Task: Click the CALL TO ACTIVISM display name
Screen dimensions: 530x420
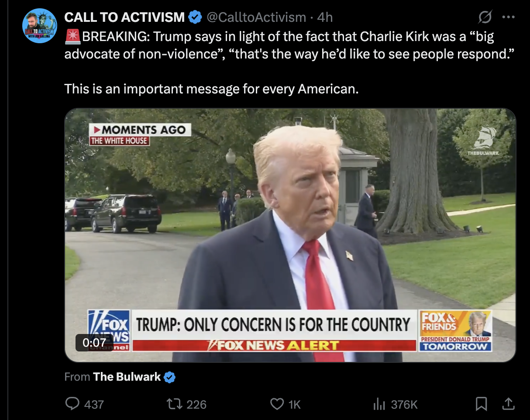Action: tap(124, 17)
